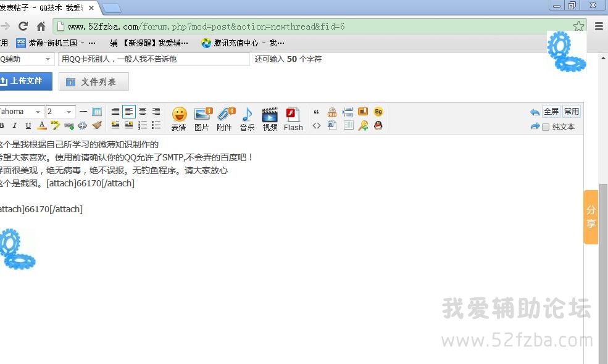Open the 文件列表 file list
Viewport: 608px width, 364px height.
click(x=93, y=82)
